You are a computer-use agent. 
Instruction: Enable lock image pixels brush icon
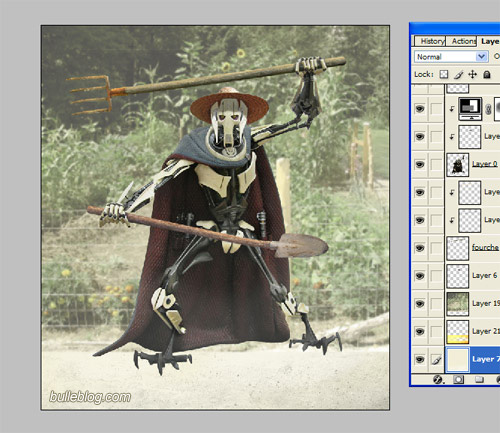point(458,74)
